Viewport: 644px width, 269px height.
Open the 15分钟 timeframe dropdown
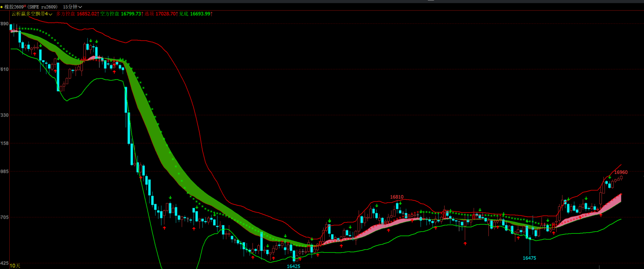72,7
